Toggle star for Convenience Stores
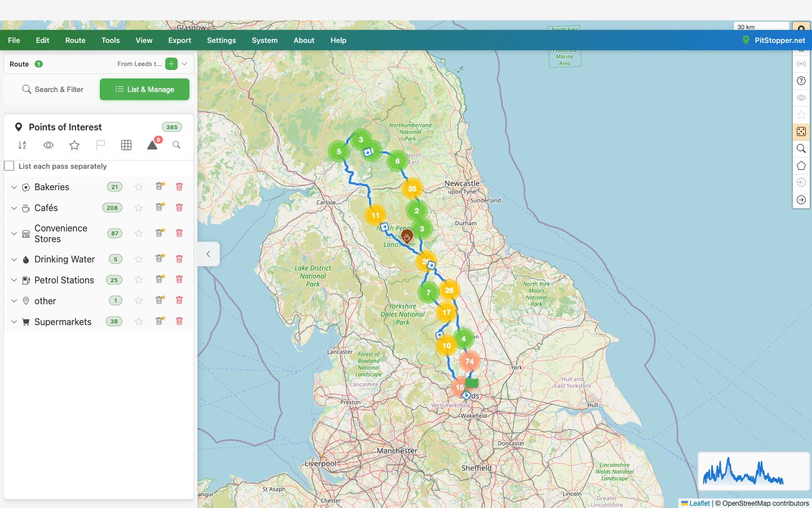Viewport: 812px width, 508px height. [x=139, y=233]
